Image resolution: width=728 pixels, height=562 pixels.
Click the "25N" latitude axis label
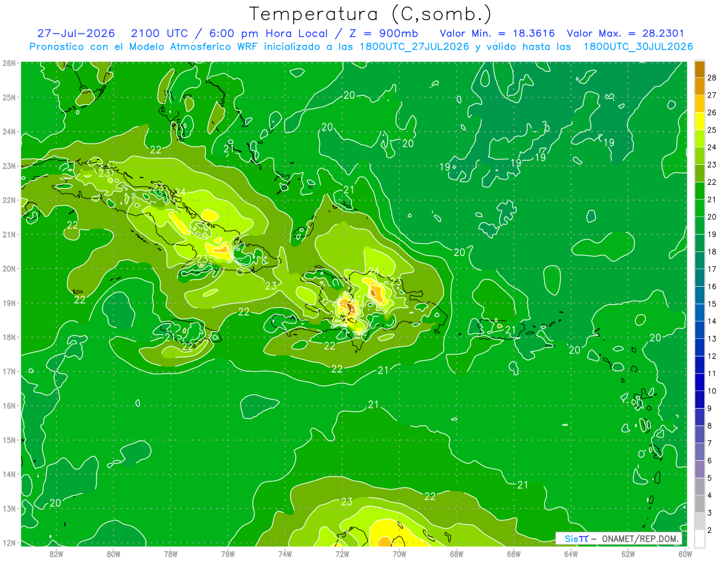click(9, 97)
